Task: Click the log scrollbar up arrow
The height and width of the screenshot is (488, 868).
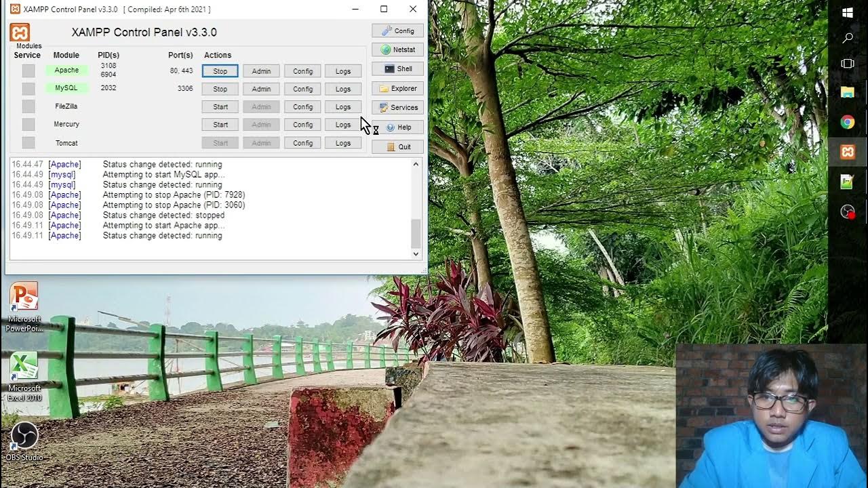Action: (416, 164)
